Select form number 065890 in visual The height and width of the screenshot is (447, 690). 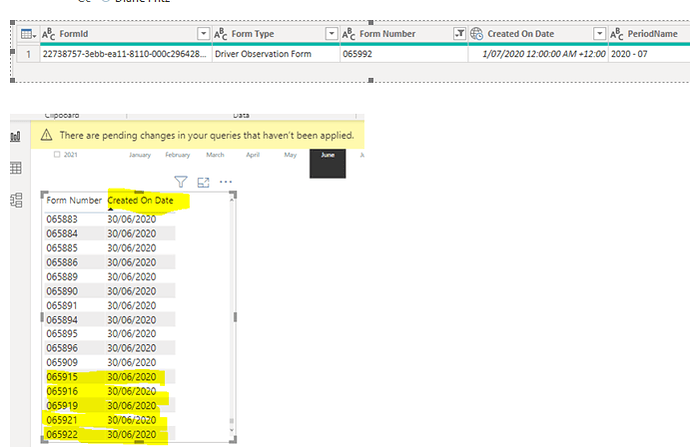click(62, 291)
